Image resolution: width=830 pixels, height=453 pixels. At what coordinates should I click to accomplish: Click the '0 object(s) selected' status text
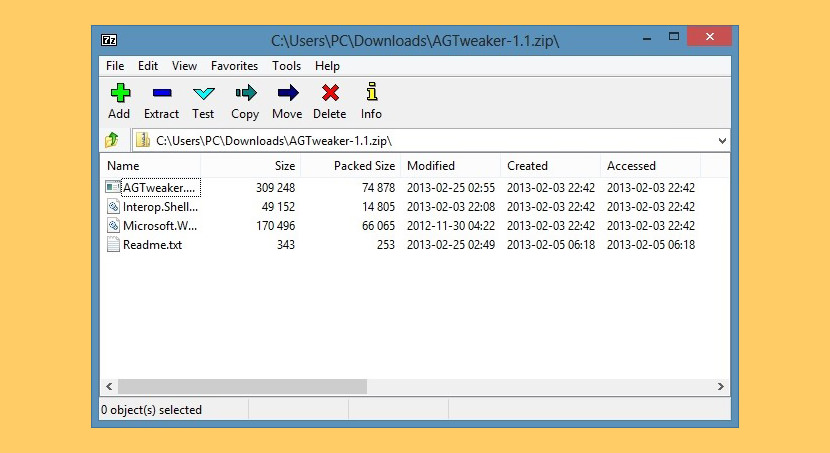(151, 410)
